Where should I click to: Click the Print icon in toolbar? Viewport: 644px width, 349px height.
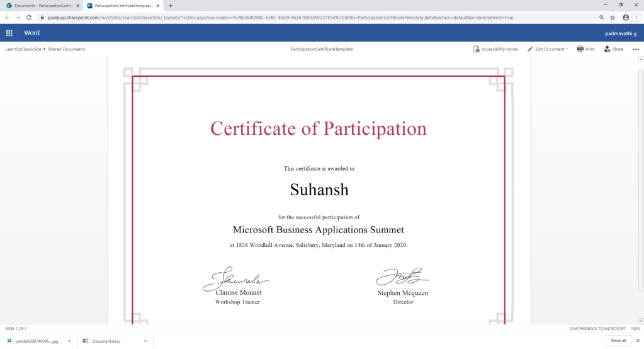585,49
